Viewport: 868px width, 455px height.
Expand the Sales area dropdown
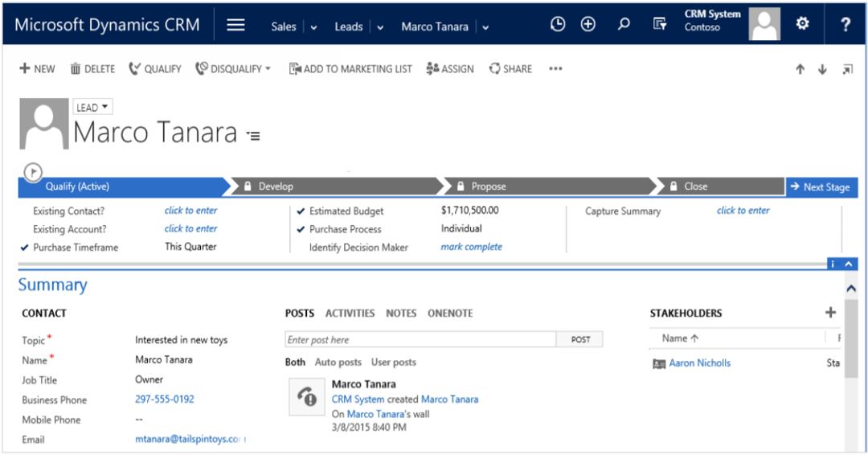point(314,27)
